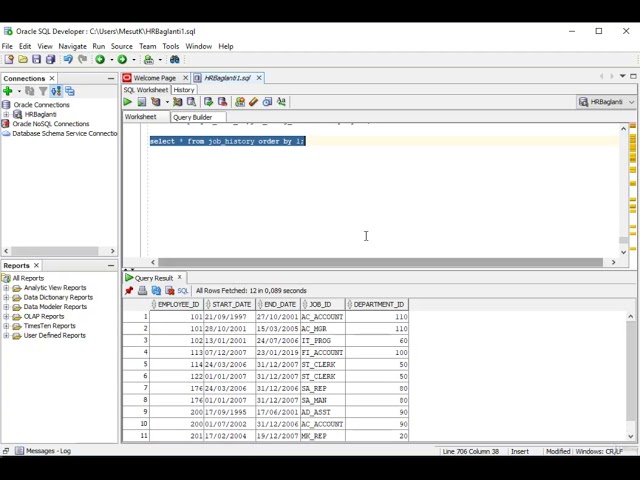Expand the Data Dictionary Reports folder
The image size is (640, 480).
pos(6,297)
